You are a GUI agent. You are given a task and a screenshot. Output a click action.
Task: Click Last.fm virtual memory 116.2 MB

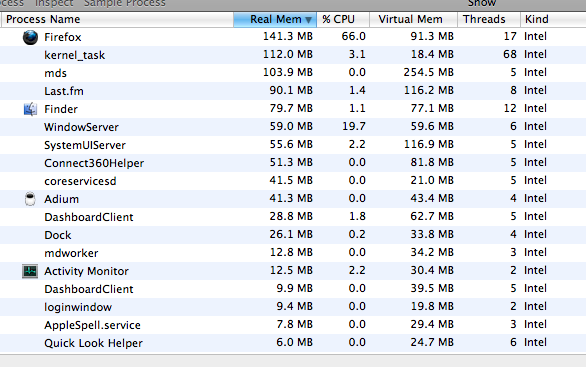point(429,90)
